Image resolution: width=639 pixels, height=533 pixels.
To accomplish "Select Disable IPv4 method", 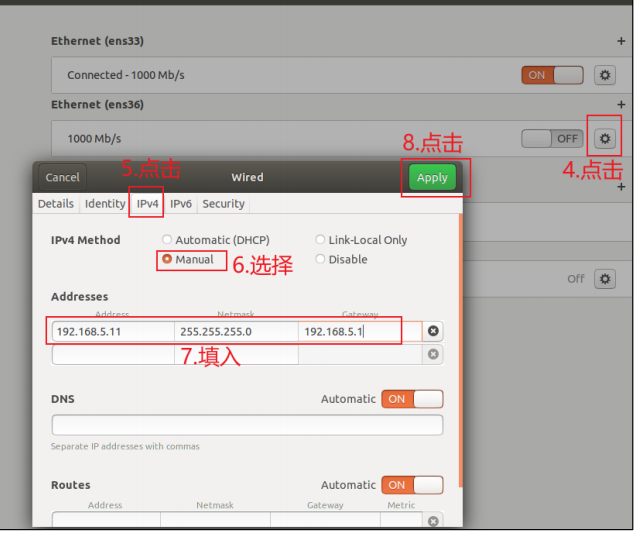I will point(342,259).
